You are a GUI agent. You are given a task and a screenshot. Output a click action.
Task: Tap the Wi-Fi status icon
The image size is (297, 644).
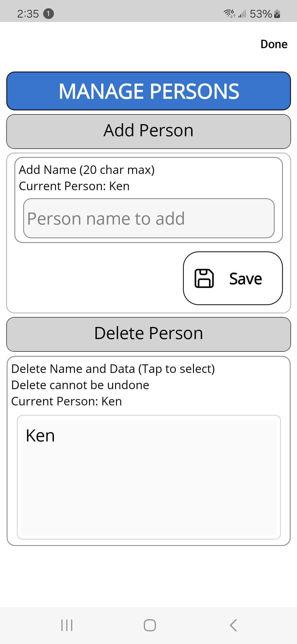[229, 13]
